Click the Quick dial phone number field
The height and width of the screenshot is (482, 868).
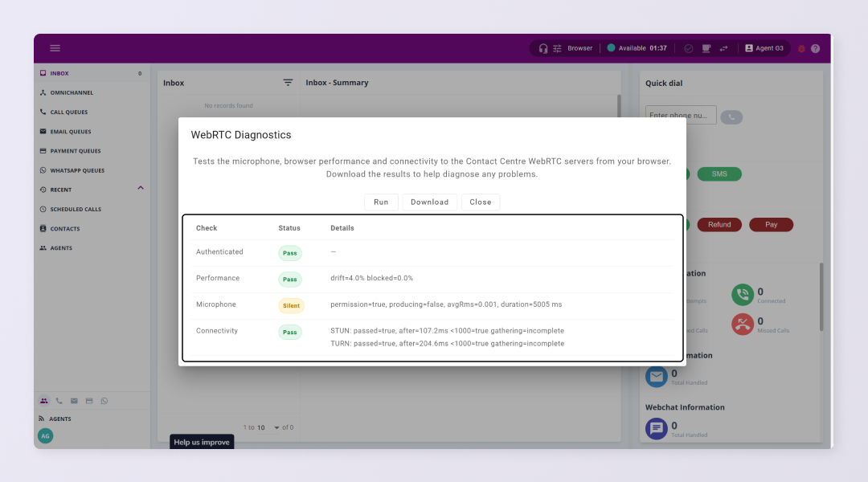(x=680, y=116)
